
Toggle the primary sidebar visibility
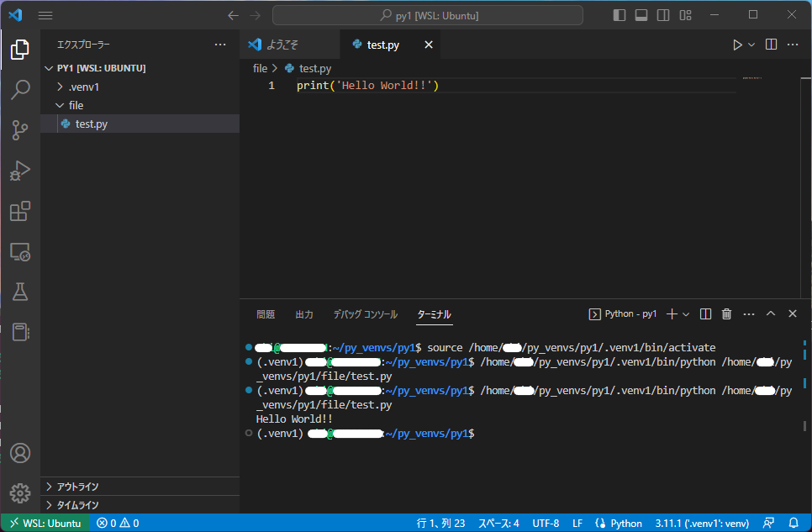[620, 14]
